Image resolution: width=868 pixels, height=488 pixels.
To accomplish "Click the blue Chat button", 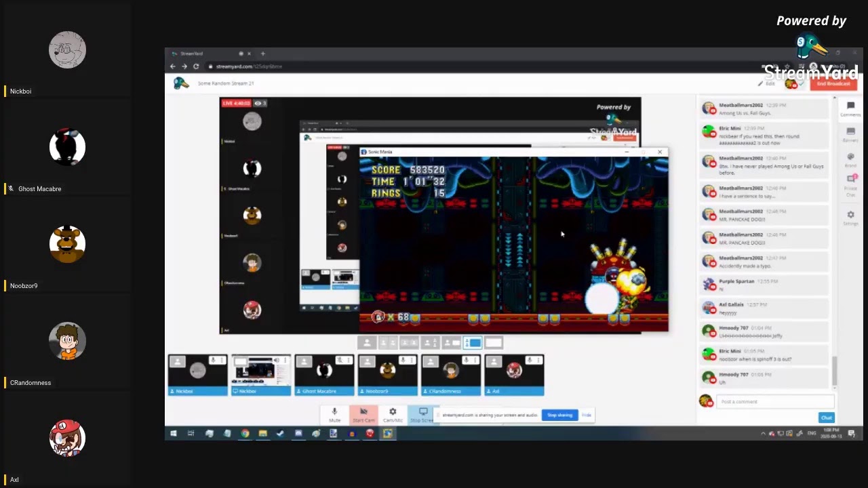I will coord(826,418).
